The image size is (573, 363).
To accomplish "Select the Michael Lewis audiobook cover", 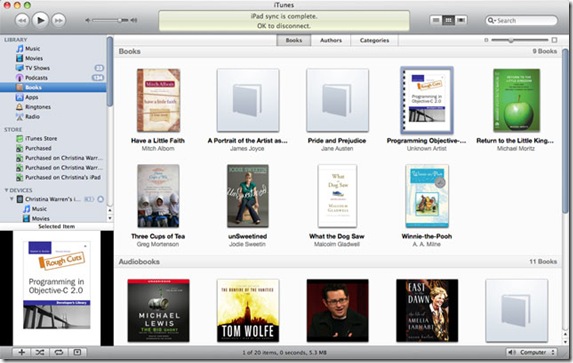I will point(158,311).
